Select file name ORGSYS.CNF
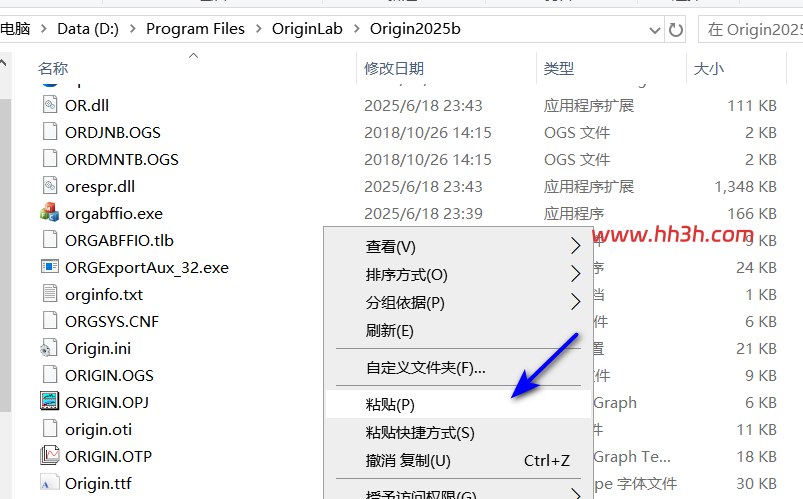Screen dimensions: 803x499 coord(112,321)
